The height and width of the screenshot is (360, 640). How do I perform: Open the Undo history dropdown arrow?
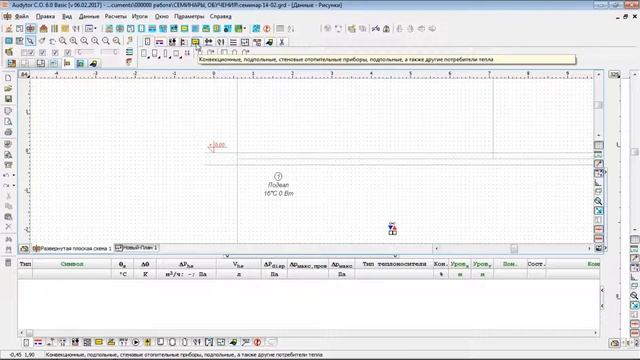(x=14, y=176)
